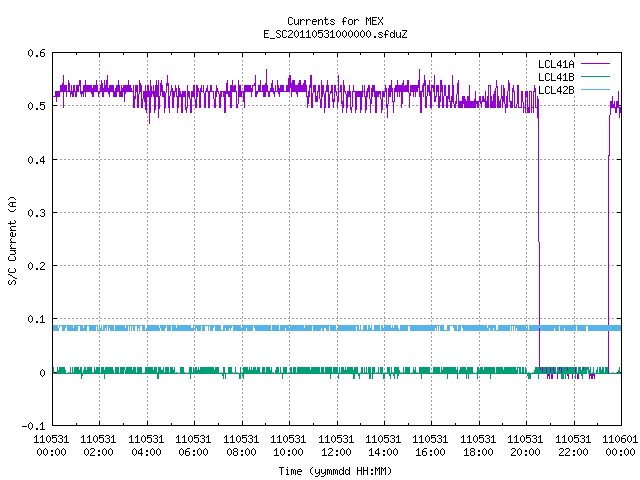
Task: Click the blue LCL42B legend line sample
Action: click(595, 89)
